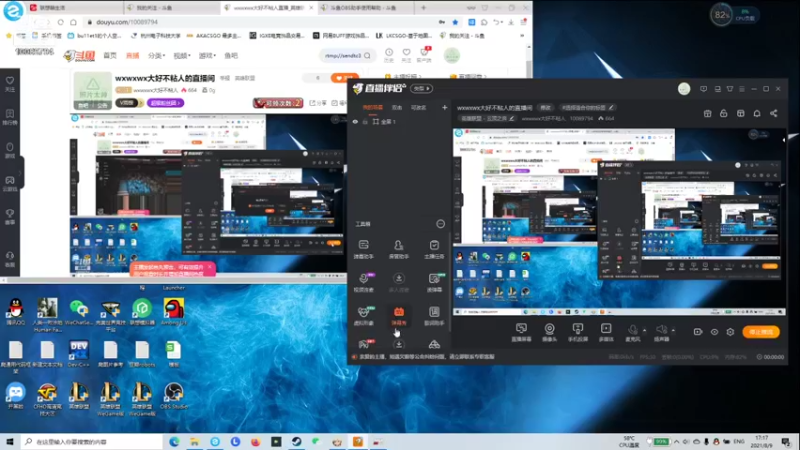Viewport: 800px width, 450px height.
Task: Add 摄像头 camera source
Action: point(549,332)
